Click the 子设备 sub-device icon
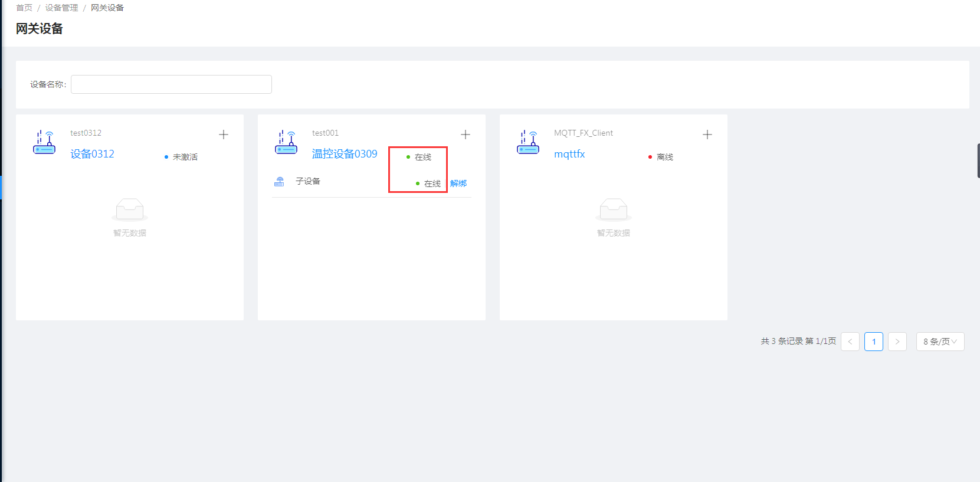This screenshot has width=980, height=482. (279, 182)
